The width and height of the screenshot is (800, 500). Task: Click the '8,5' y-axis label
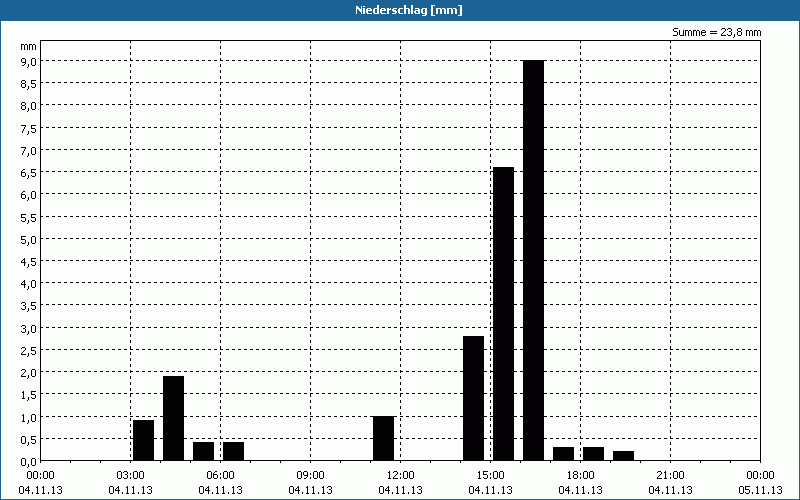(x=29, y=84)
